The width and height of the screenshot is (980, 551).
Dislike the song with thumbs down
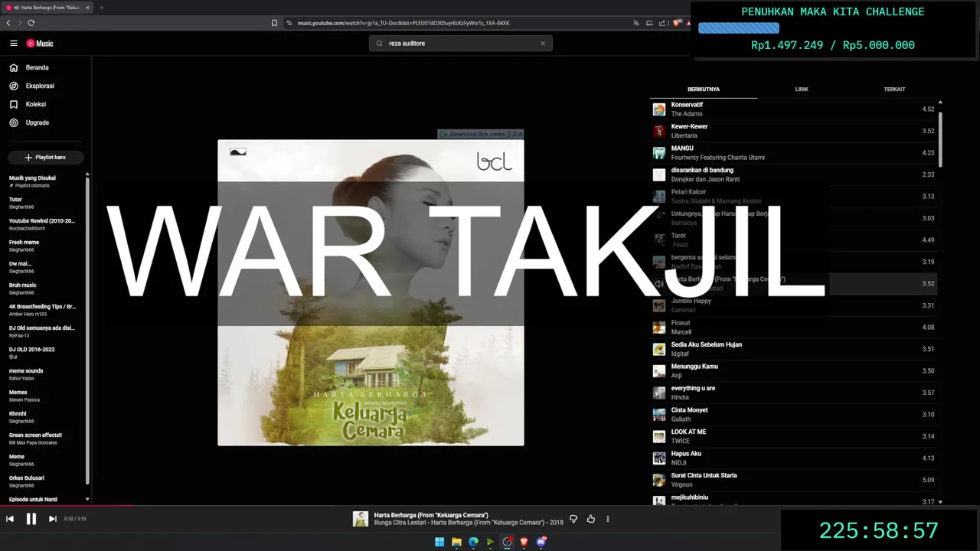pyautogui.click(x=573, y=519)
